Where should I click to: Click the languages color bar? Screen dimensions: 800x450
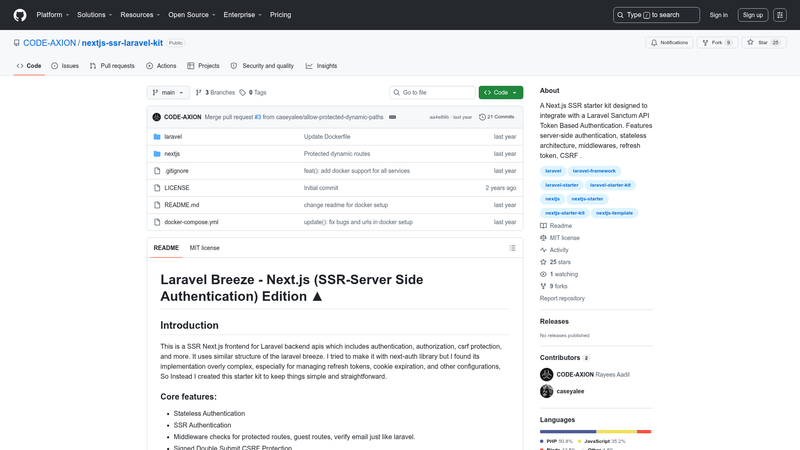(596, 432)
